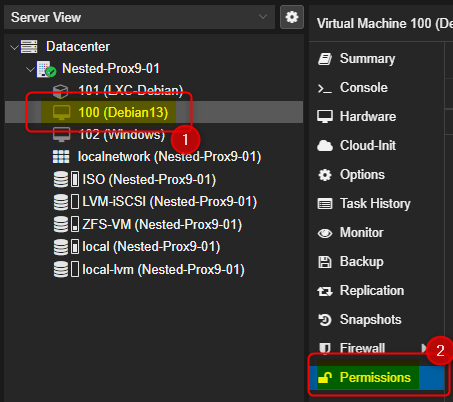
Task: Select the Nested-Prox9-01 label
Action: pyautogui.click(x=111, y=69)
